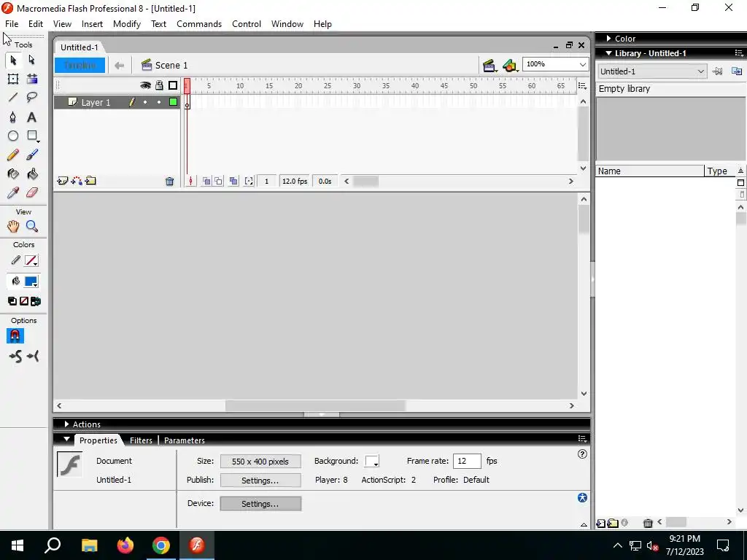Open the Library document dropdown Untitled-1
The height and width of the screenshot is (560, 747).
pyautogui.click(x=651, y=71)
